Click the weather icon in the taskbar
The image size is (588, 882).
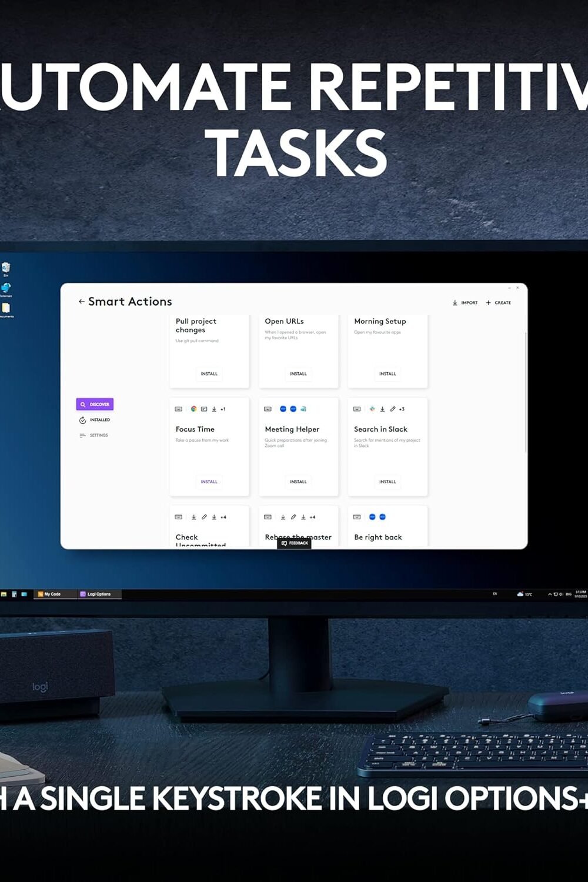(520, 594)
